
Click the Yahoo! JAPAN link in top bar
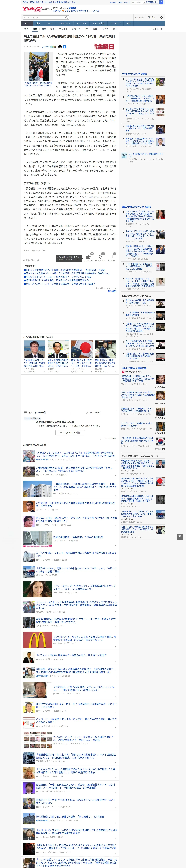116,2
